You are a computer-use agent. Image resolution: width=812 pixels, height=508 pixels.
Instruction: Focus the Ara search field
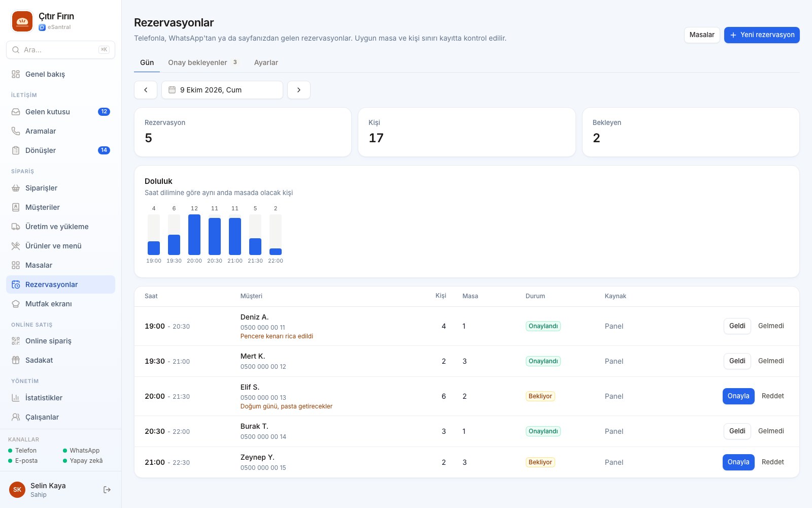pyautogui.click(x=60, y=50)
